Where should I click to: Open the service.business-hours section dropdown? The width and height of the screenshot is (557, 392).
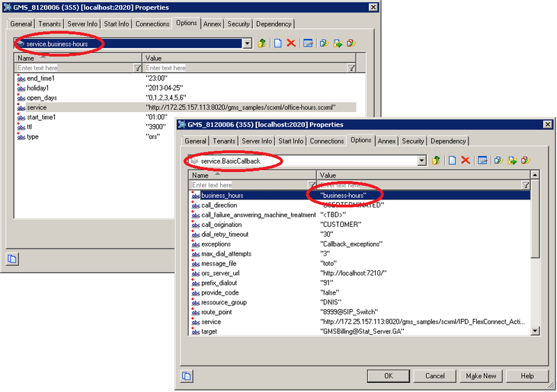click(247, 43)
